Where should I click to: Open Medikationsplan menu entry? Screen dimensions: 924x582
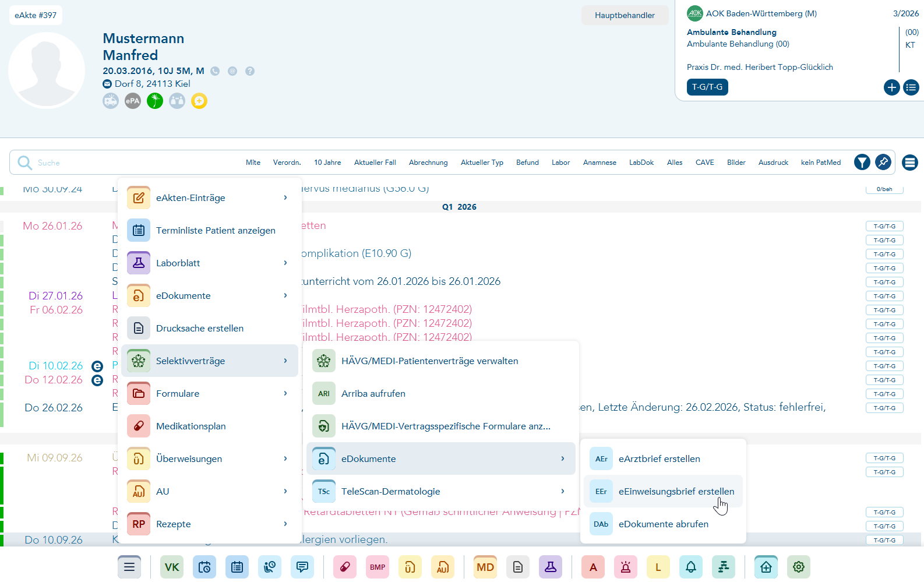[210, 426]
